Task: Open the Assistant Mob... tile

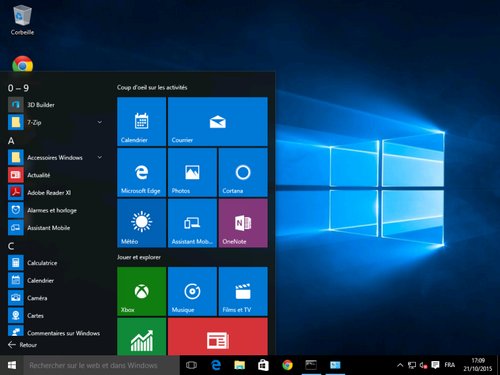Action: point(192,223)
